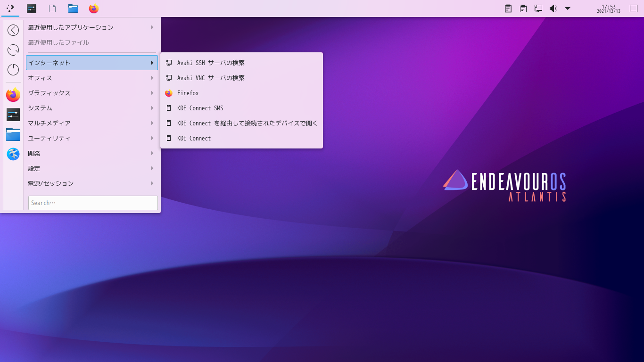The image size is (644, 362).
Task: Select KDE Connect を経由して接続されたデバイスで開く
Action: [x=241, y=123]
